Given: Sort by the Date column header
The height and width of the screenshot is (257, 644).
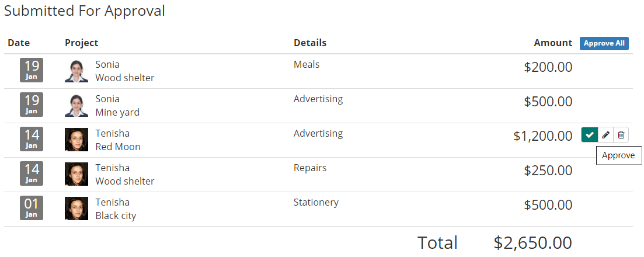Looking at the screenshot, I should tap(19, 43).
